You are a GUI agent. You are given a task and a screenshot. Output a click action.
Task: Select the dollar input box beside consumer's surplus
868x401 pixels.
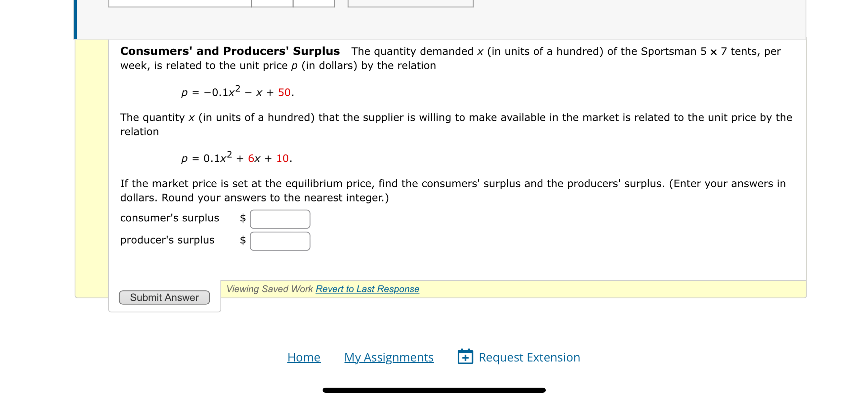280,219
